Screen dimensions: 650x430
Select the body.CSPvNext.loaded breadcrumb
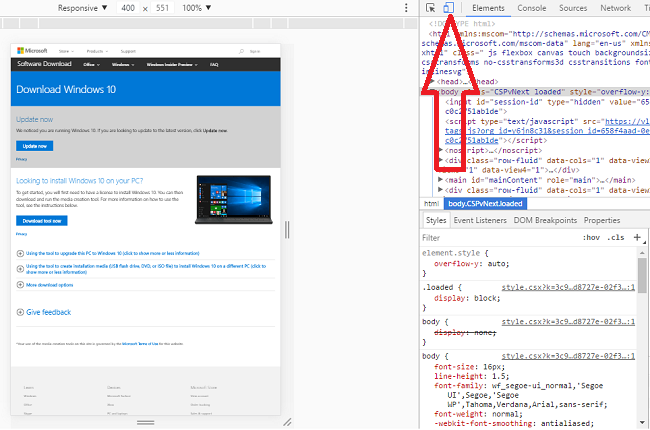tap(485, 204)
